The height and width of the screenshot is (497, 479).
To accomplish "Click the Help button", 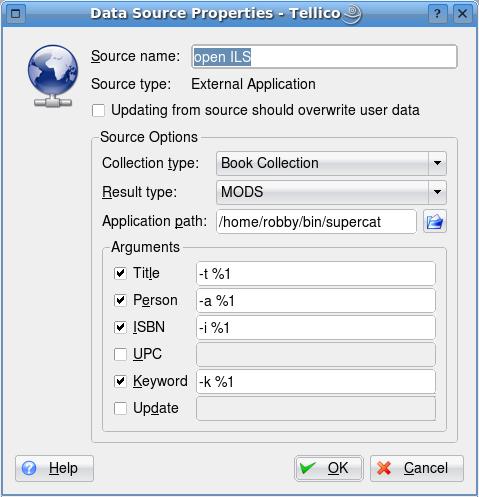I will pos(54,468).
